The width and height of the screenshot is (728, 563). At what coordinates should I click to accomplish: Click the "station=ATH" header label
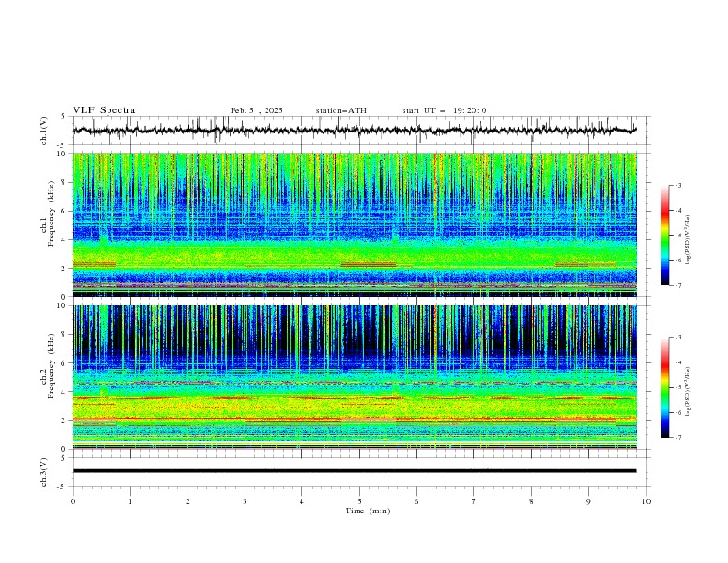(x=341, y=110)
